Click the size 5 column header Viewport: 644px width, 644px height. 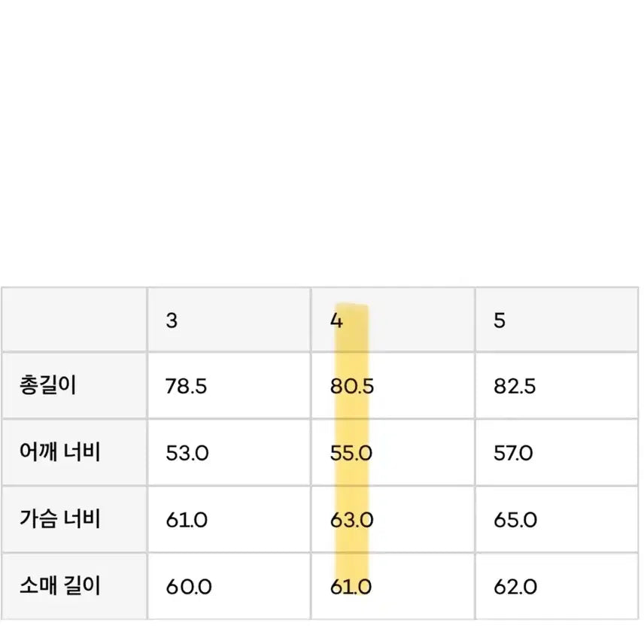tap(500, 320)
